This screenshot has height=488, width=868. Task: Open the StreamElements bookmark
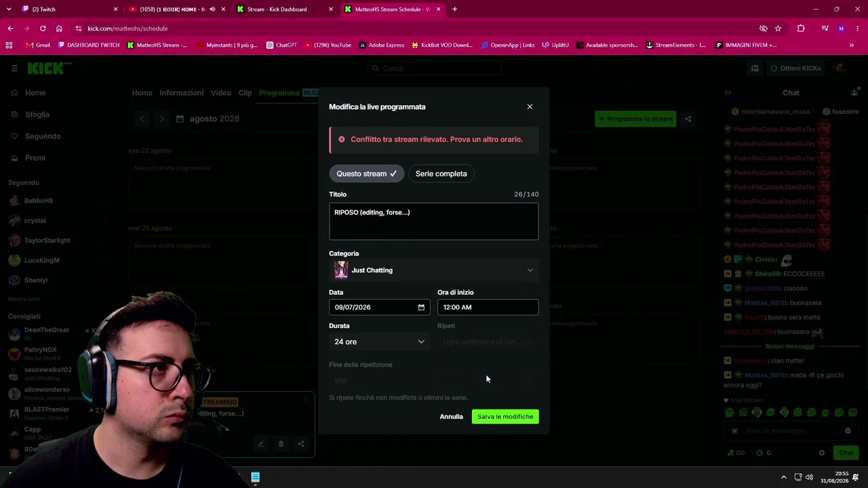[676, 45]
